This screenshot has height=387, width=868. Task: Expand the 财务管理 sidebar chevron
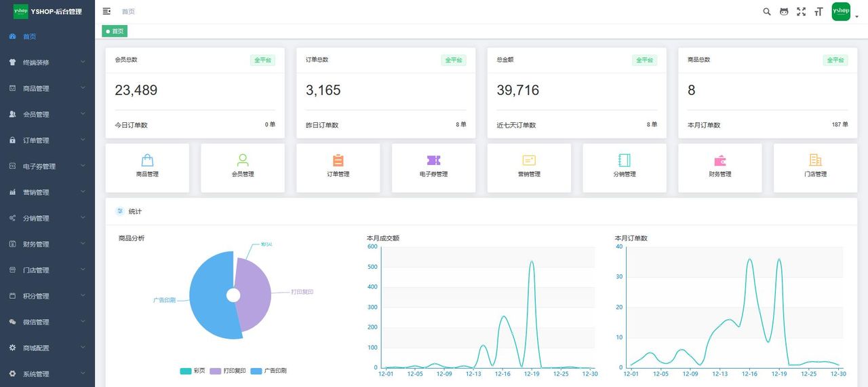coord(83,244)
